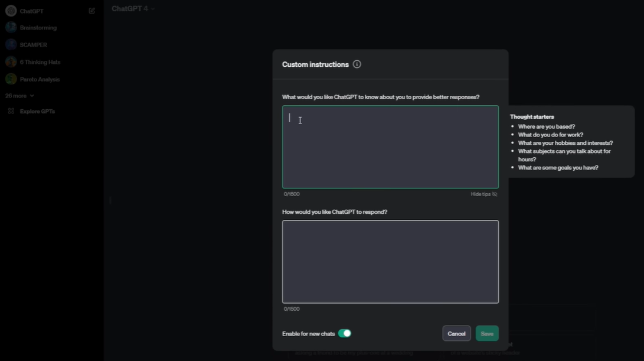Open Explore GPTs from the sidebar
The image size is (644, 361).
coord(37,112)
